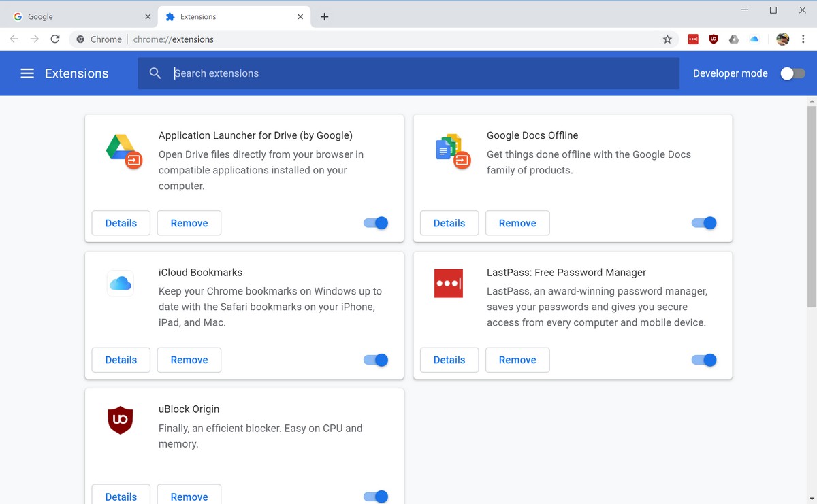Bookmark this page with the star icon
Image resolution: width=817 pixels, height=504 pixels.
coord(667,39)
